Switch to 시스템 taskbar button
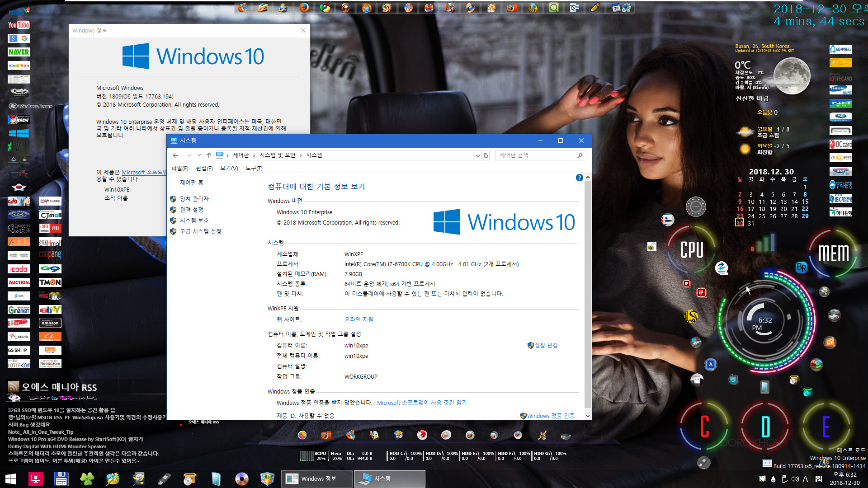The width and height of the screenshot is (868, 488). pyautogui.click(x=389, y=479)
